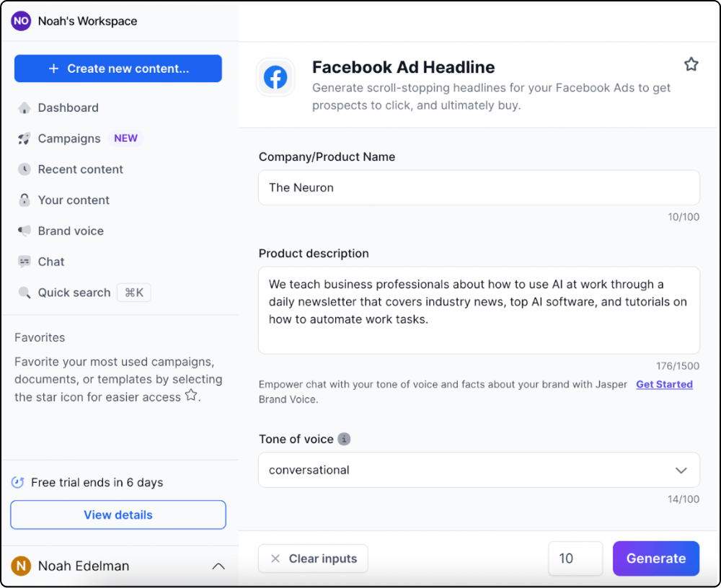Click the Your content lock icon

pos(25,200)
